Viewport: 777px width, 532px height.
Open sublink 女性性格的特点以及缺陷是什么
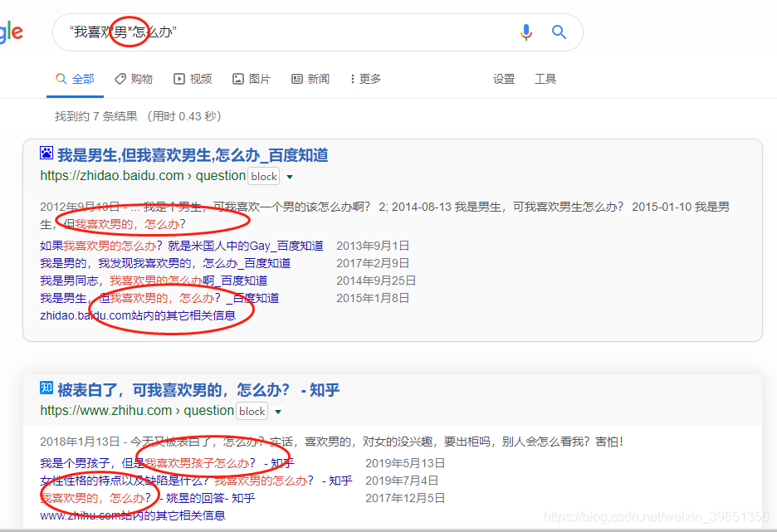point(196,481)
